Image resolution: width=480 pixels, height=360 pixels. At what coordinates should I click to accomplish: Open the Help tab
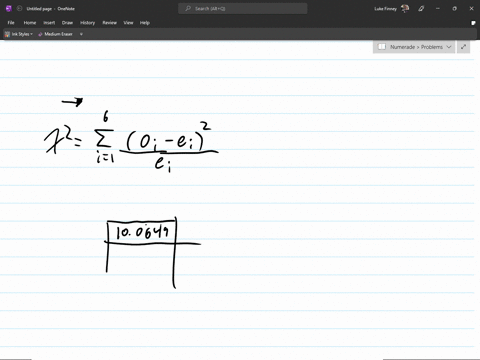click(x=145, y=23)
